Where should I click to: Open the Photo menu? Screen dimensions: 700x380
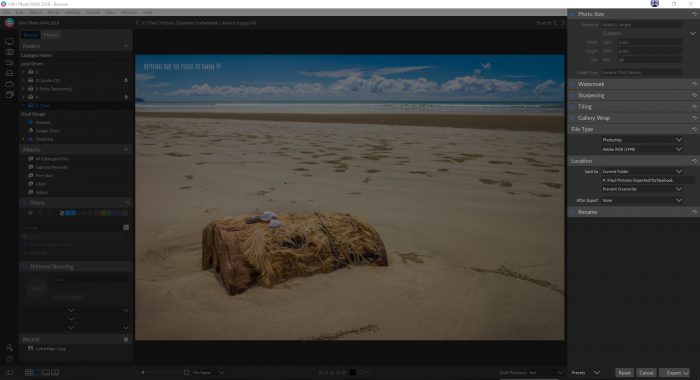click(53, 13)
